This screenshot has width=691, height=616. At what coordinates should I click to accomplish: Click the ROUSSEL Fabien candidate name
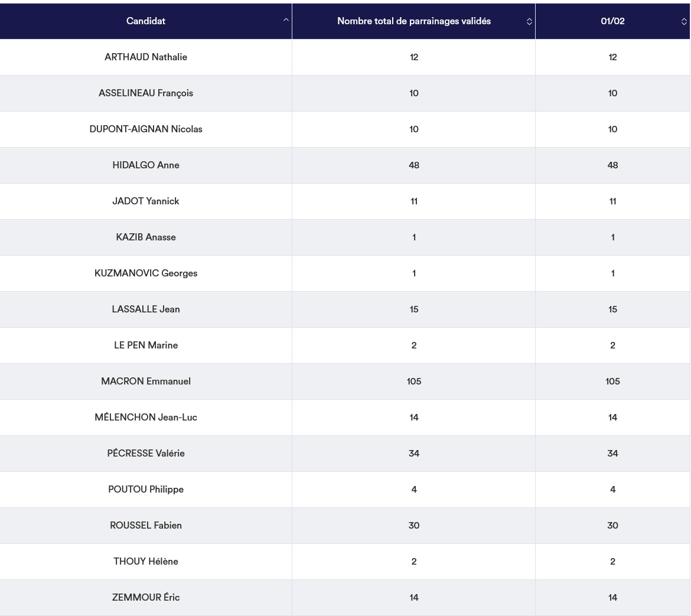146,526
